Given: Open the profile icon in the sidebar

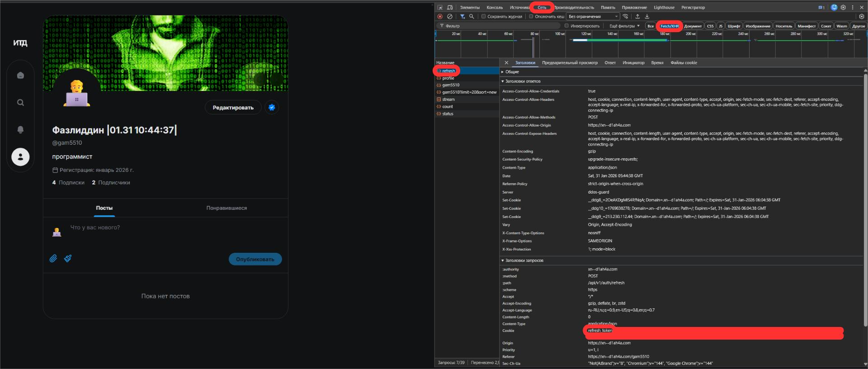Looking at the screenshot, I should point(20,157).
